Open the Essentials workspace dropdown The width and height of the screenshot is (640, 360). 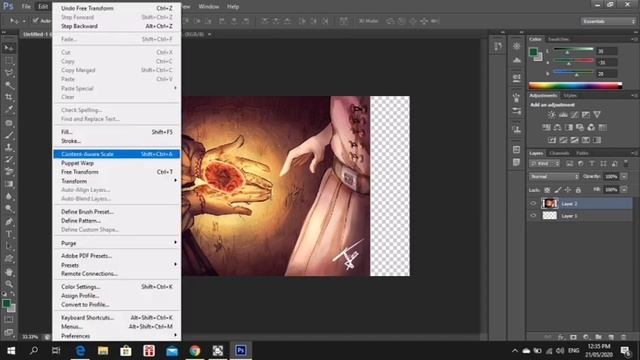(608, 21)
